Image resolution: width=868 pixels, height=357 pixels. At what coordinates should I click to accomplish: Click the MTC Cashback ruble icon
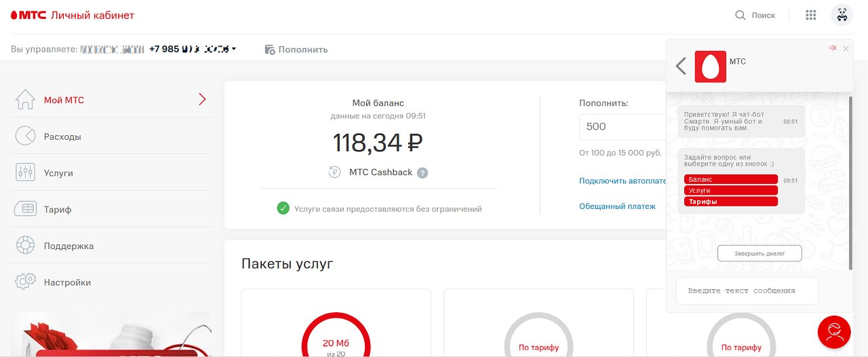pos(334,172)
